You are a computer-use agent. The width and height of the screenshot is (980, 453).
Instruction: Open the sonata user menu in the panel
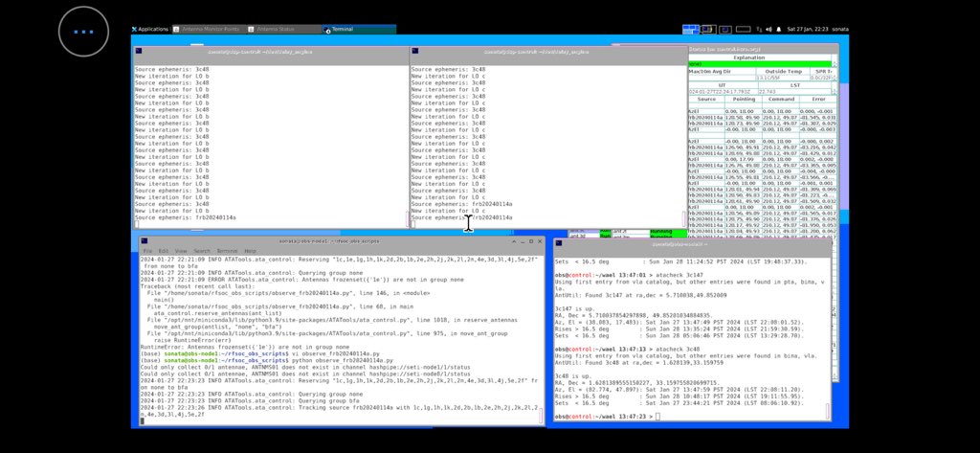pyautogui.click(x=839, y=29)
